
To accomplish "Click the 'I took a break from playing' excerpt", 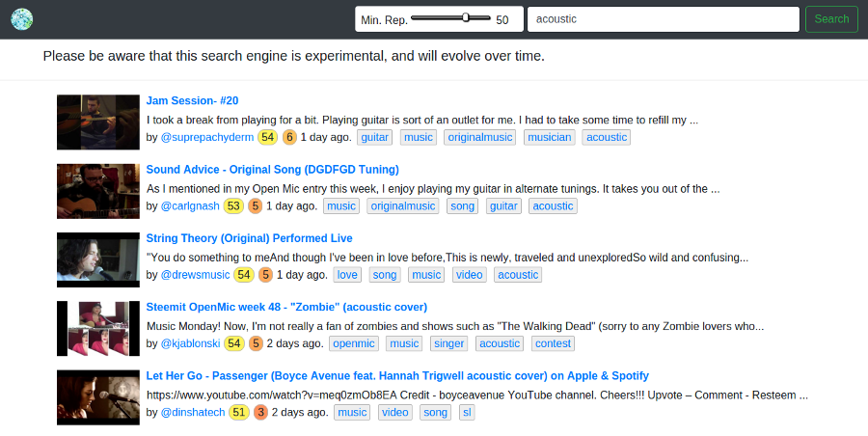I will [x=421, y=121].
